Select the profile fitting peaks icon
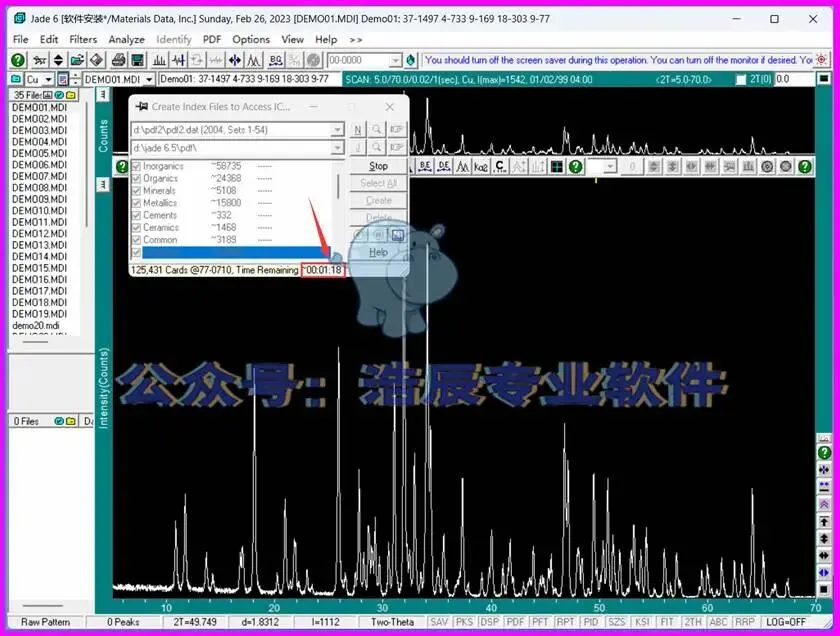Viewport: 840px width, 636px height. pyautogui.click(x=254, y=60)
